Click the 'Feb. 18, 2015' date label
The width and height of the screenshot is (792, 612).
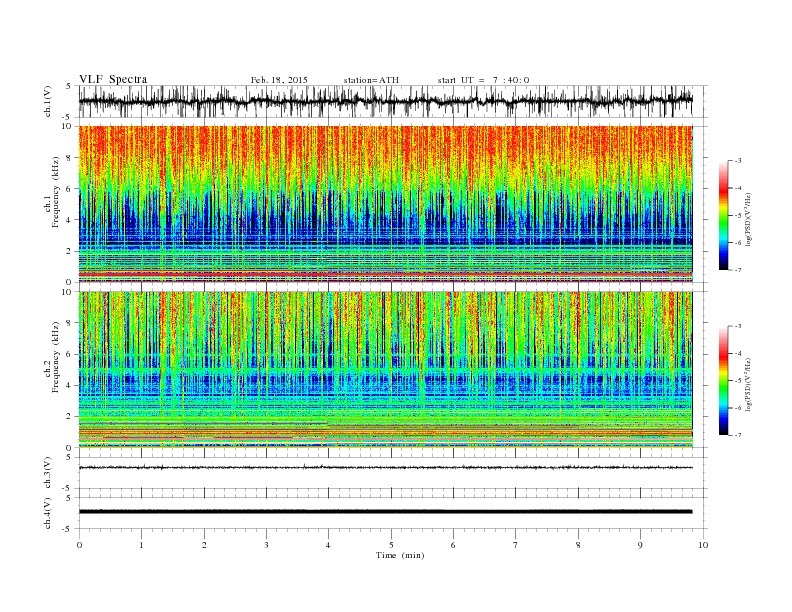(279, 80)
